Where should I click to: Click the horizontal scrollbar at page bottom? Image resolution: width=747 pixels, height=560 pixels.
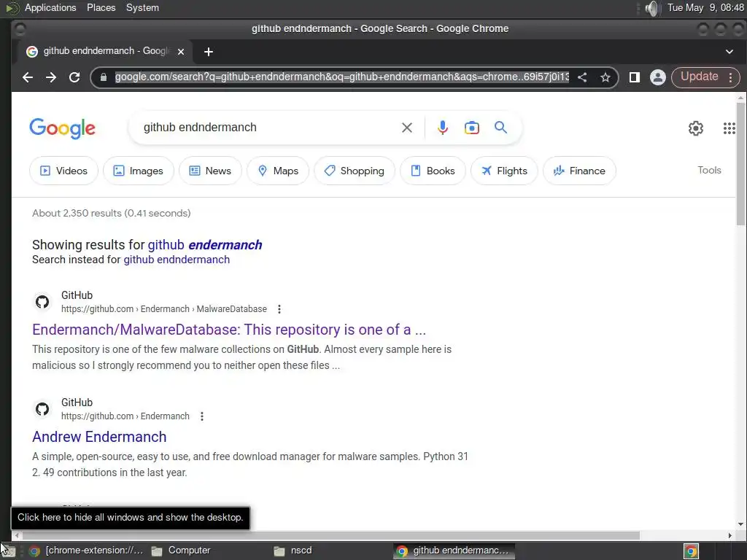point(332,535)
